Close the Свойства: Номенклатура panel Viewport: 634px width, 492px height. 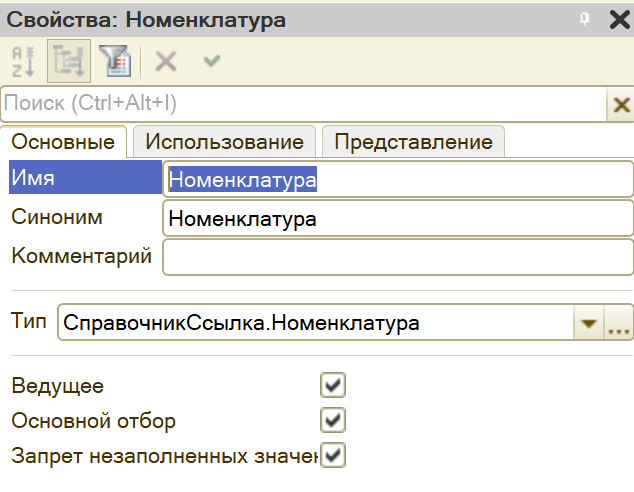pyautogui.click(x=617, y=19)
